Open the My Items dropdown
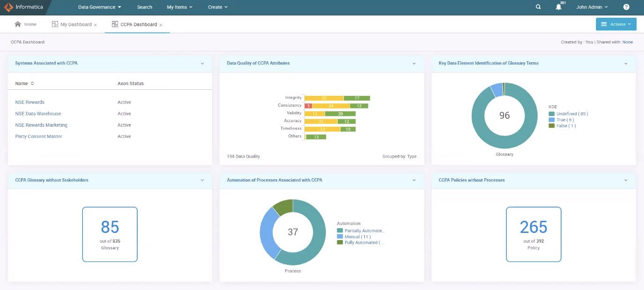644x290 pixels. (x=179, y=7)
